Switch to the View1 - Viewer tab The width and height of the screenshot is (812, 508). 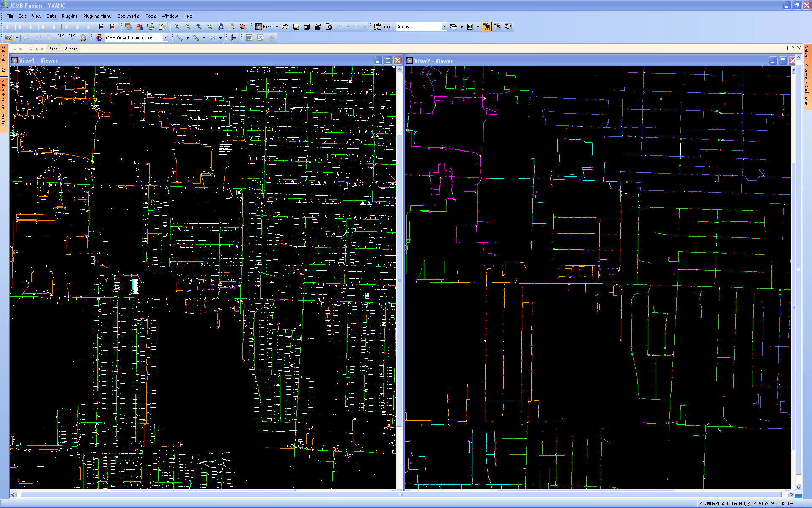coord(28,49)
